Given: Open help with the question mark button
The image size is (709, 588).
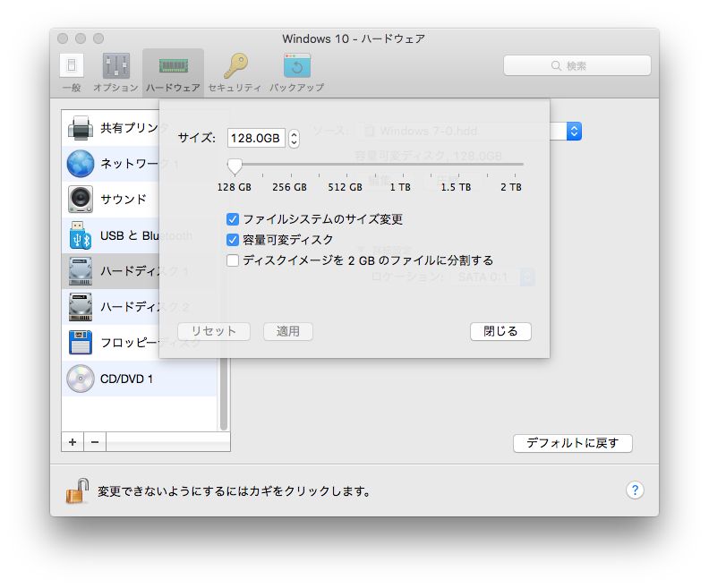Looking at the screenshot, I should pyautogui.click(x=635, y=490).
